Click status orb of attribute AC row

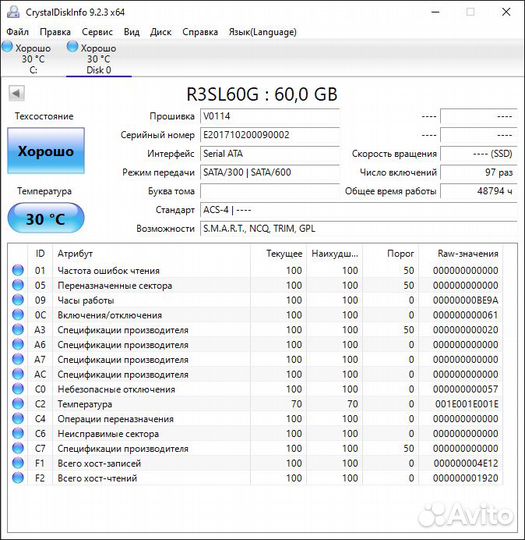18,374
